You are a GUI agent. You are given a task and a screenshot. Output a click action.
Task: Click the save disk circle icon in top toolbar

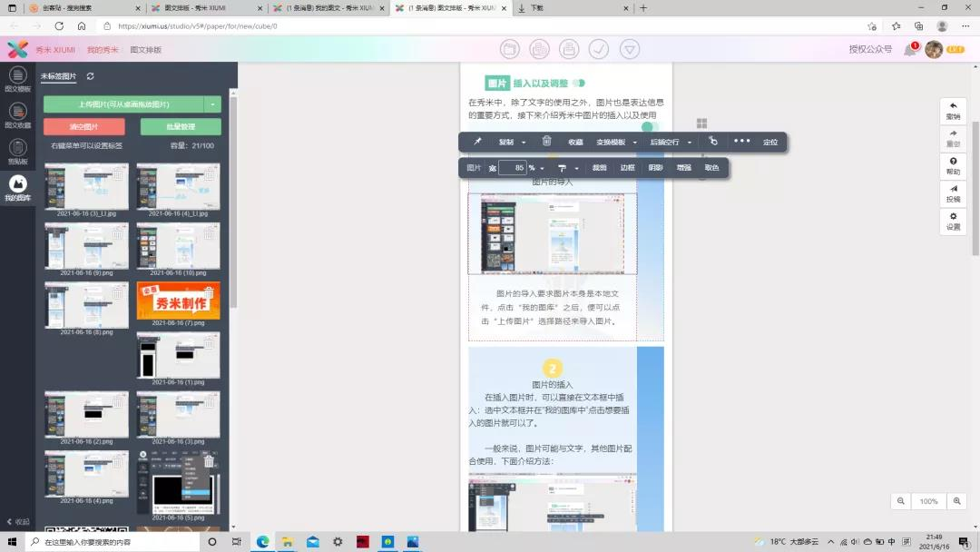click(x=568, y=49)
